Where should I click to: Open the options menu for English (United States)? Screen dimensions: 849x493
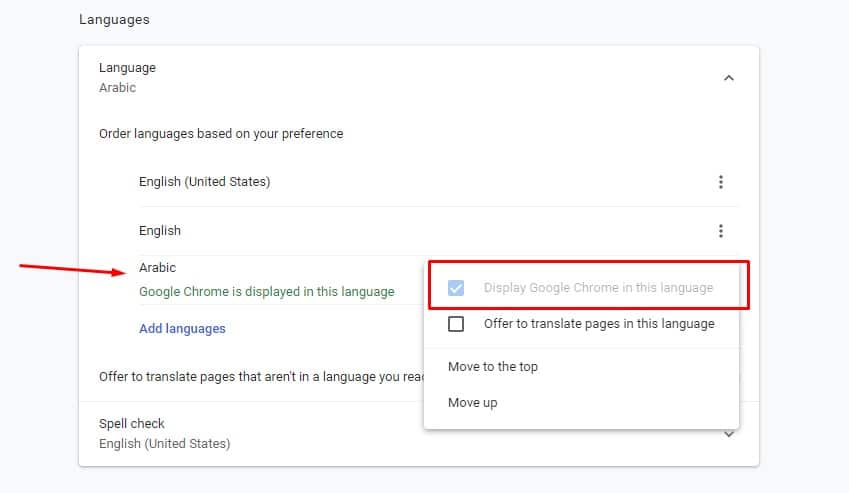(720, 182)
